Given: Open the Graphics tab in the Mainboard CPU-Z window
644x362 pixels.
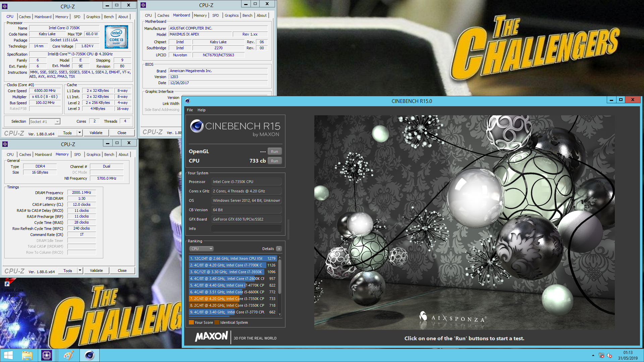Looking at the screenshot, I should tap(231, 15).
